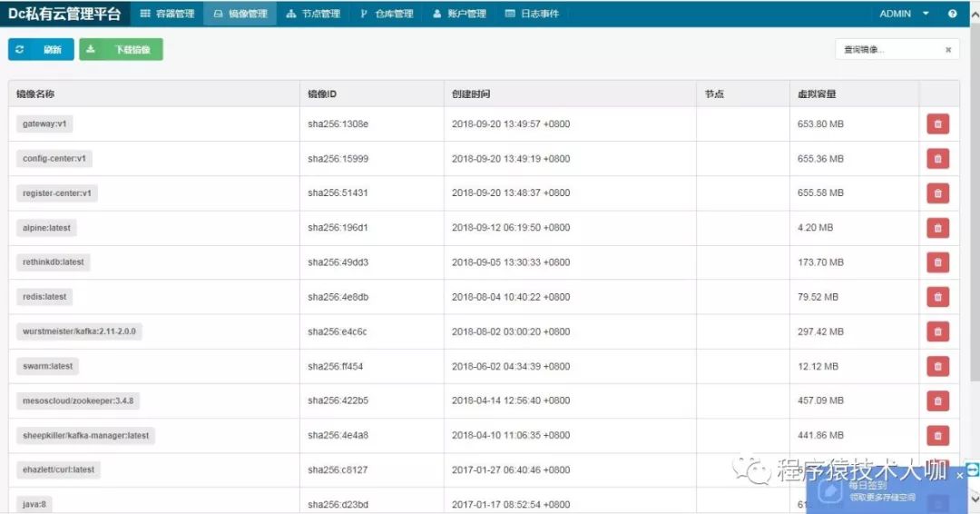Click timestamp 2018-08-04 10:40:22 +0800

511,297
